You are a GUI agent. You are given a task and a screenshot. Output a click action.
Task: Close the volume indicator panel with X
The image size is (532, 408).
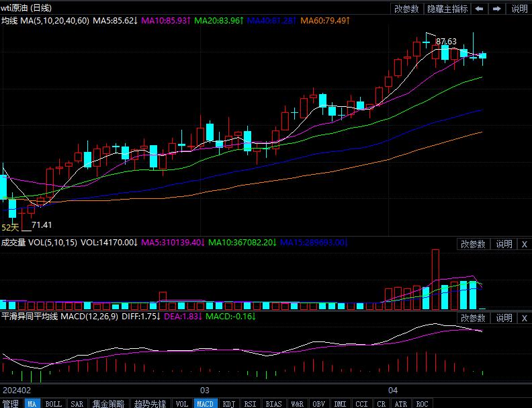tap(524, 244)
